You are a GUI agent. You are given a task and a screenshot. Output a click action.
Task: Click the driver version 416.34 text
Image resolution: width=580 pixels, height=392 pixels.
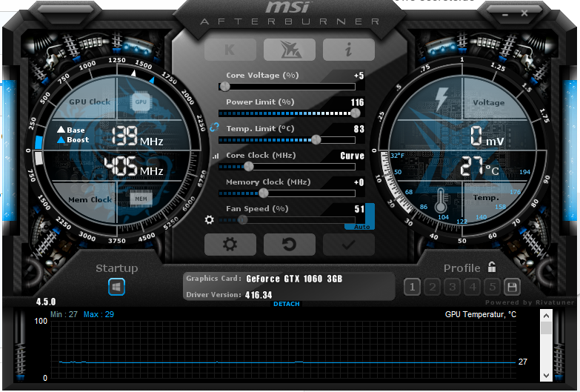pos(259,295)
